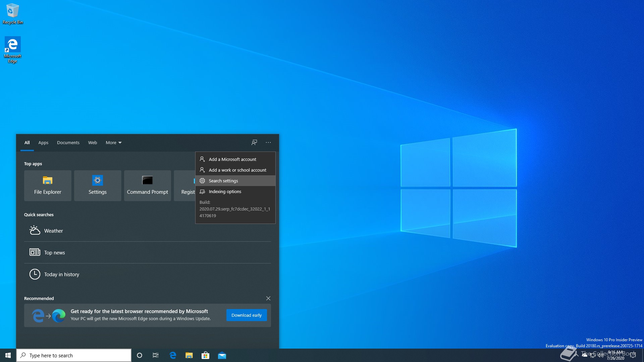Choose Add a work or school account
644x362 pixels.
click(x=235, y=170)
